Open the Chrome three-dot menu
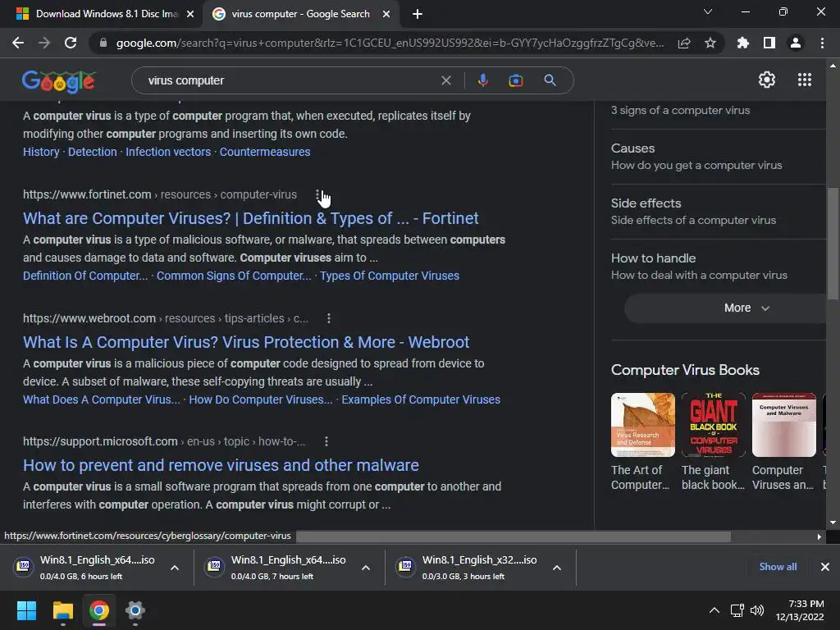The image size is (840, 630). pos(822,43)
